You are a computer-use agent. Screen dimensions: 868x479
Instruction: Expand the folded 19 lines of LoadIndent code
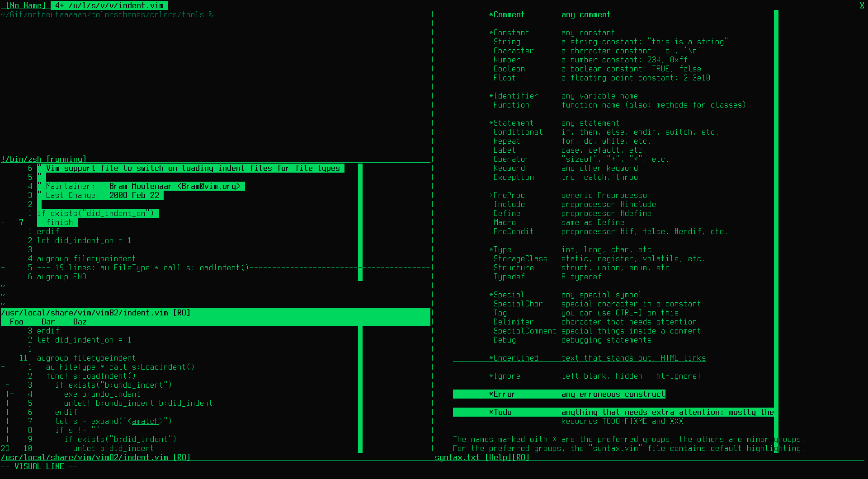tap(136, 268)
